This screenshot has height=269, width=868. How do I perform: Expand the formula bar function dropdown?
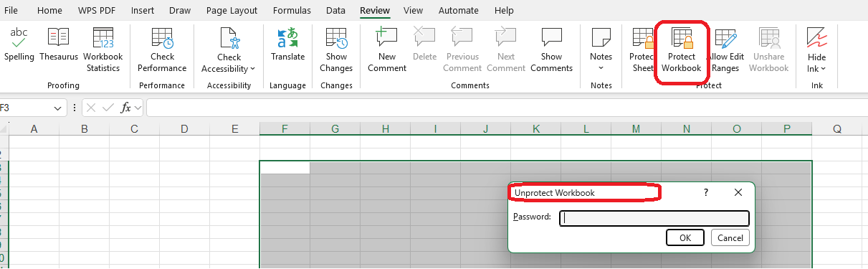[138, 108]
